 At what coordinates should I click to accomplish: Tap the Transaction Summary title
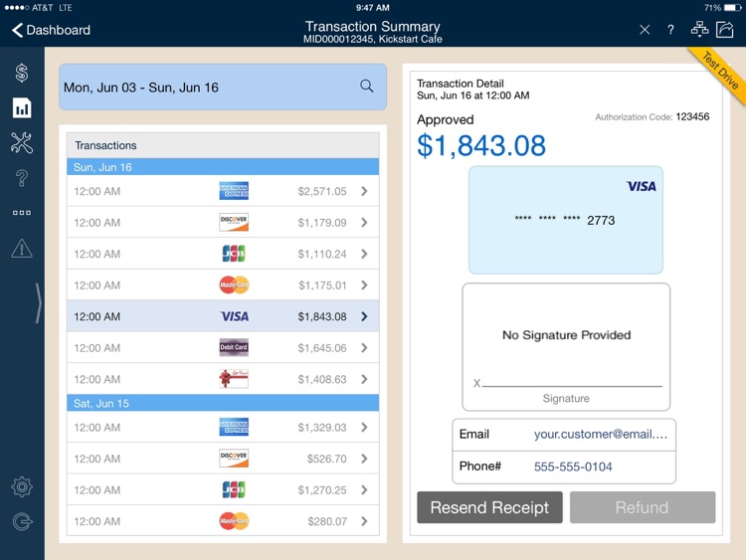tap(373, 26)
